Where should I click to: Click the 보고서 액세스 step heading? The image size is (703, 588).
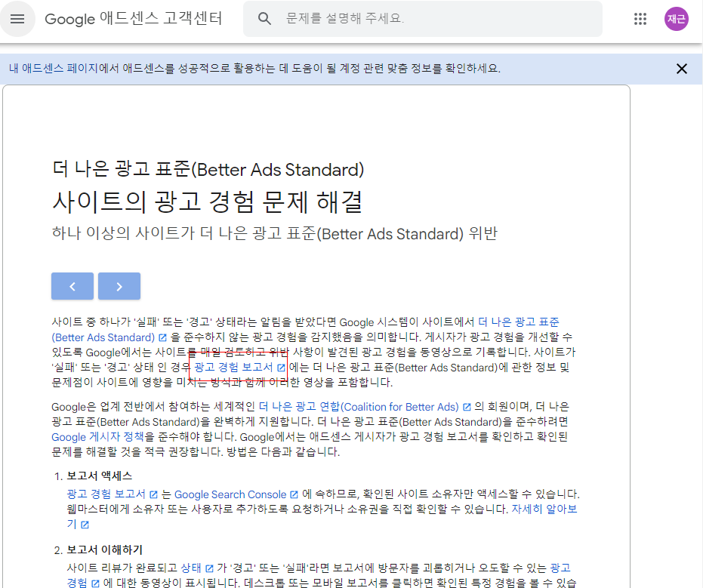click(100, 476)
